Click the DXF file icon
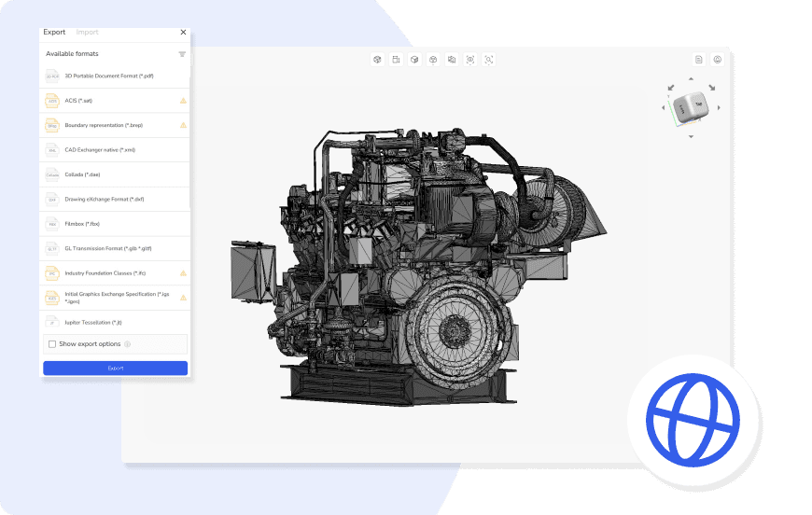Viewport: 812px width, 515px height. (x=52, y=200)
